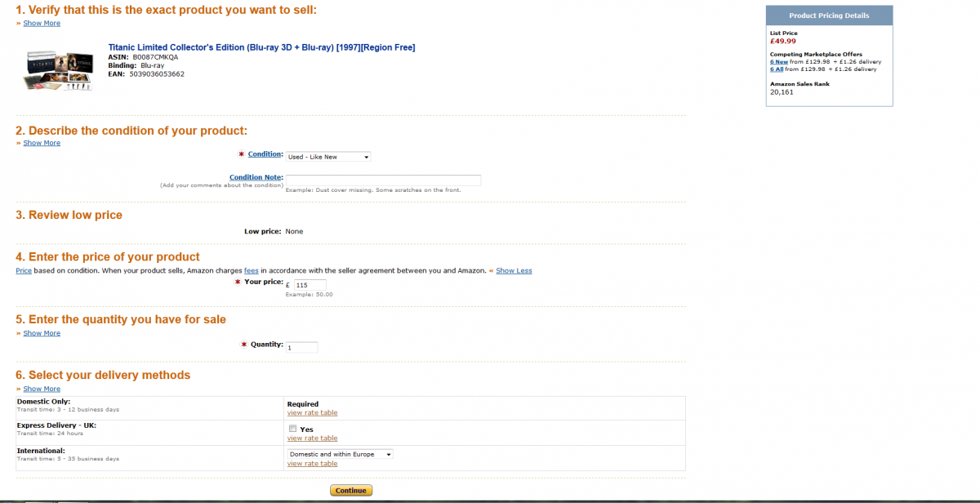The height and width of the screenshot is (503, 980).
Task: Focus the Condition Note text field
Action: [x=383, y=180]
